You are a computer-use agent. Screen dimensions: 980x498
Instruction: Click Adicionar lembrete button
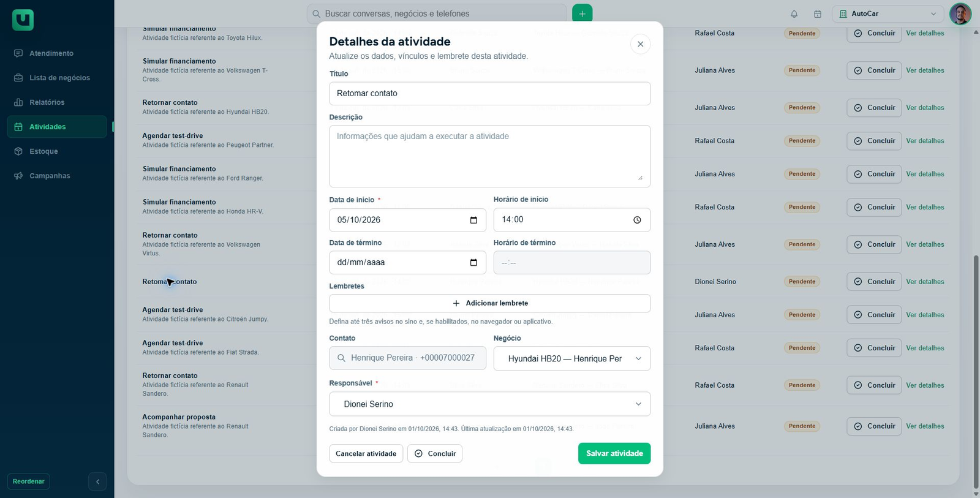coord(490,303)
